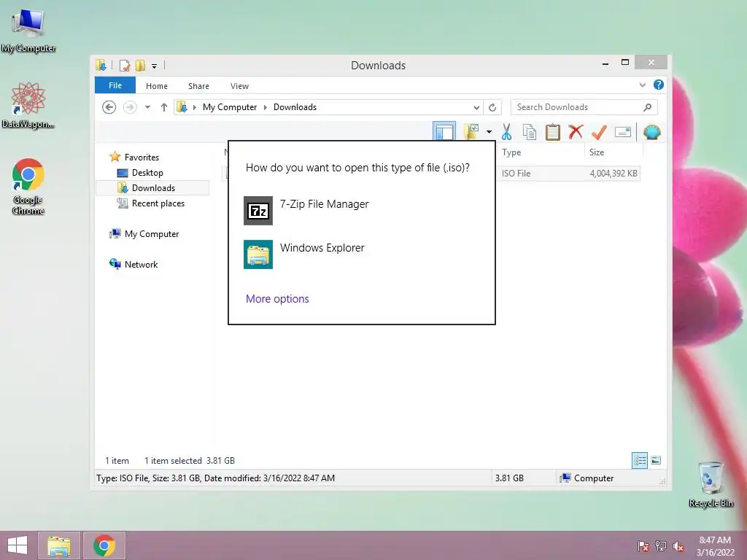Go up one folder level
747x560 pixels.
[x=164, y=107]
